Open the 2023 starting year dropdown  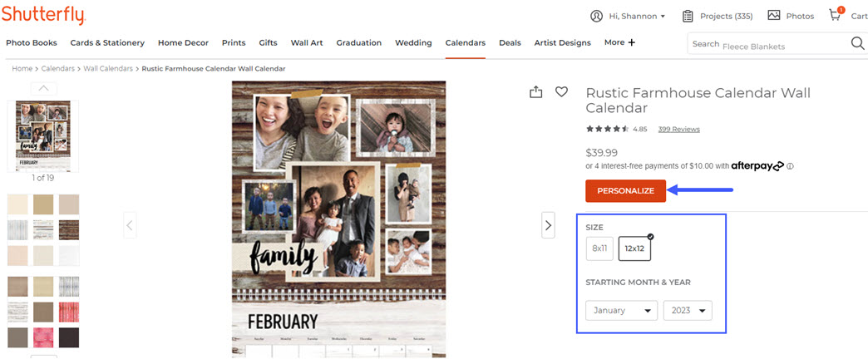tap(687, 311)
